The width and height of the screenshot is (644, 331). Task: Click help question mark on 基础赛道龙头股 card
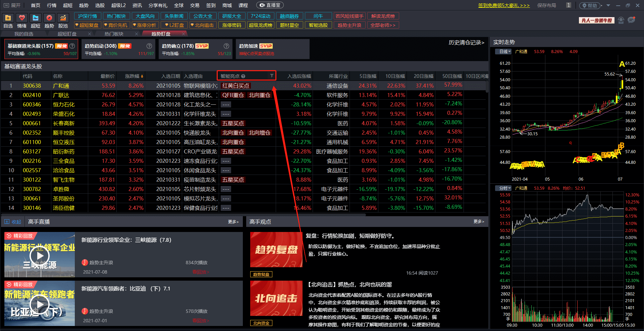point(72,46)
